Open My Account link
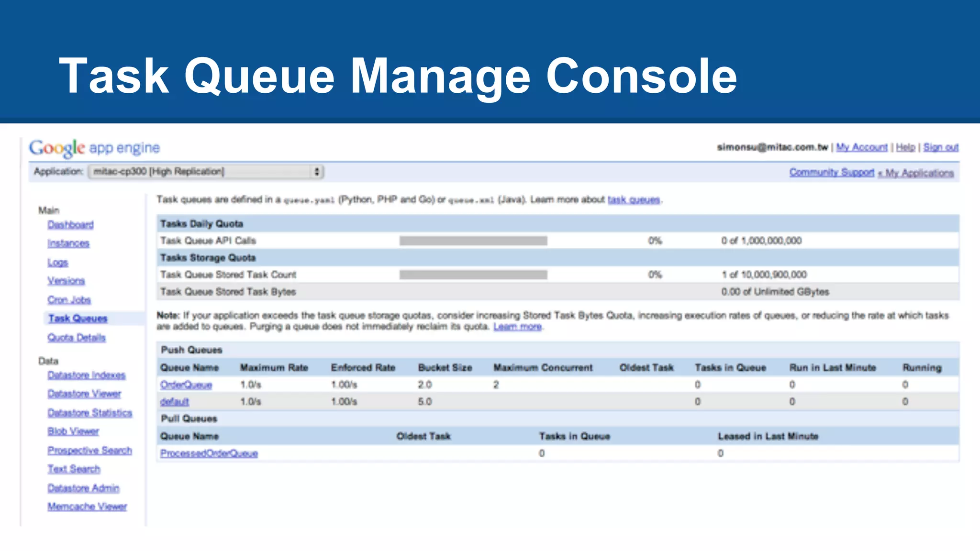Viewport: 980px width, 551px height. pos(862,147)
